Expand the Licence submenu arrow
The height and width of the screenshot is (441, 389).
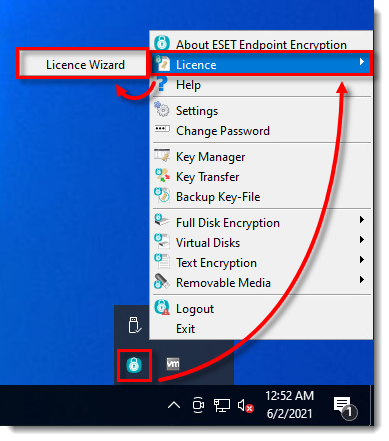click(362, 62)
